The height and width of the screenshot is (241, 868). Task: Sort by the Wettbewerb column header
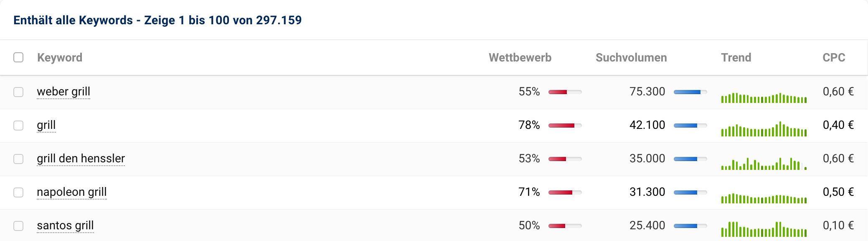(x=520, y=57)
